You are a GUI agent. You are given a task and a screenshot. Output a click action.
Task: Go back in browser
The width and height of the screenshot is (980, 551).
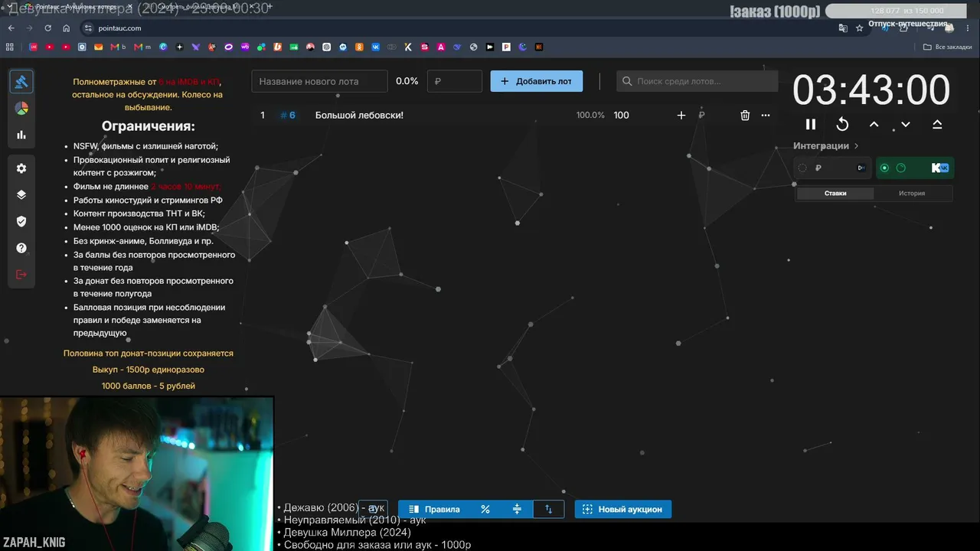tap(11, 28)
